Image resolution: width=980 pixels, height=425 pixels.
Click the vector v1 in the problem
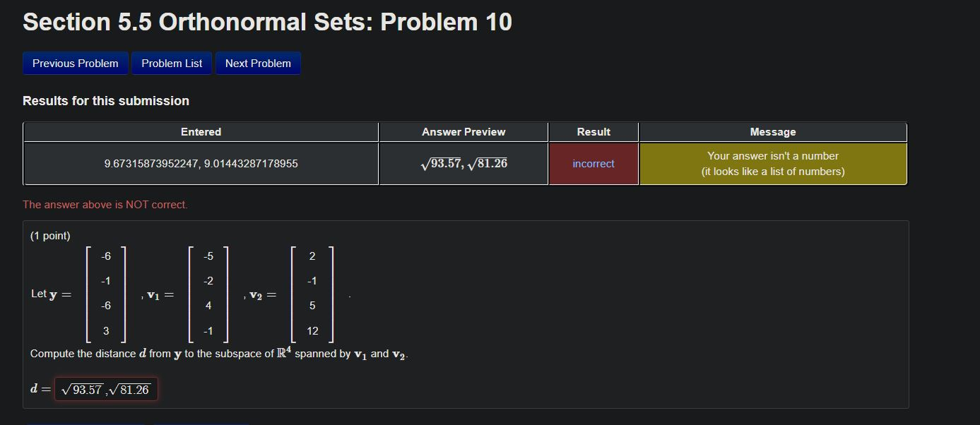208,293
